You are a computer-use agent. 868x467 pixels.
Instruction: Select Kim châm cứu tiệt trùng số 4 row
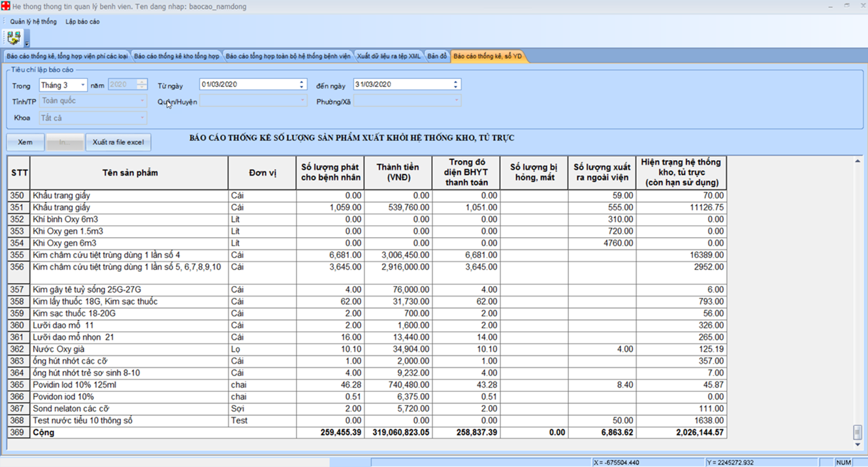367,255
